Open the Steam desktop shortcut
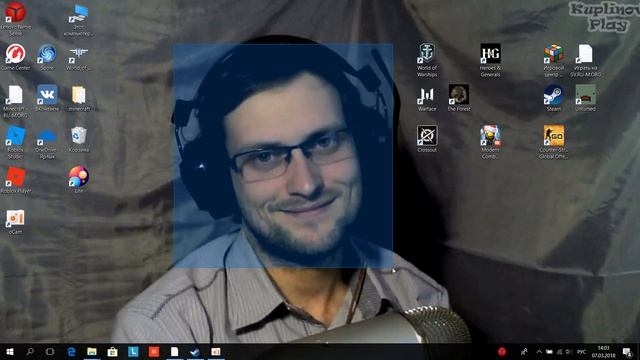 click(553, 98)
